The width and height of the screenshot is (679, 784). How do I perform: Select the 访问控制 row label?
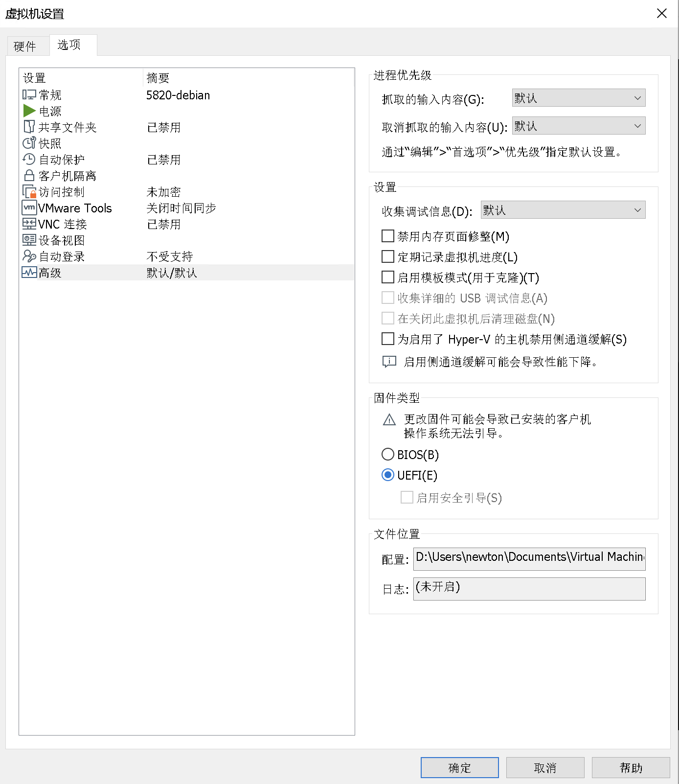point(62,192)
